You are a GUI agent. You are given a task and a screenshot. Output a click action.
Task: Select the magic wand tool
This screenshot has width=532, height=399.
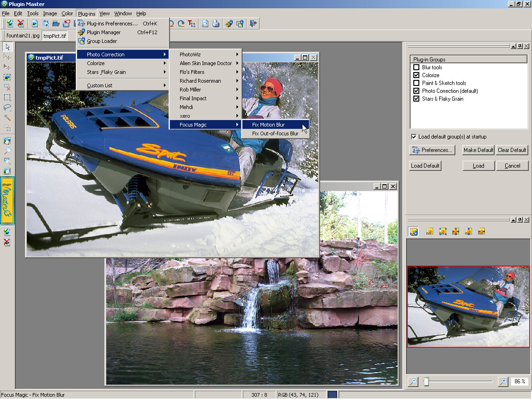(7, 118)
